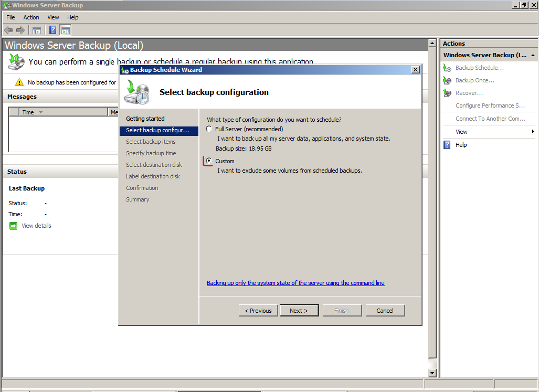Click the Next button
Viewport: 539px width, 392px height.
tap(299, 311)
